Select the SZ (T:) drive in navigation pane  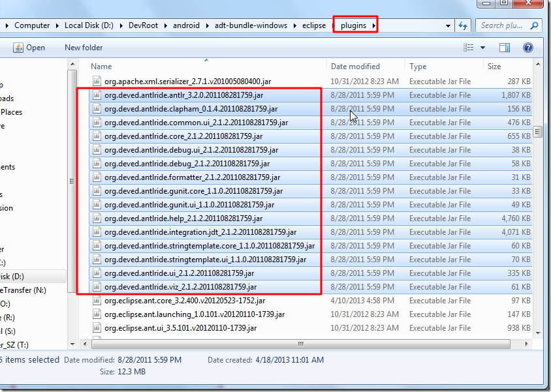pyautogui.click(x=14, y=344)
